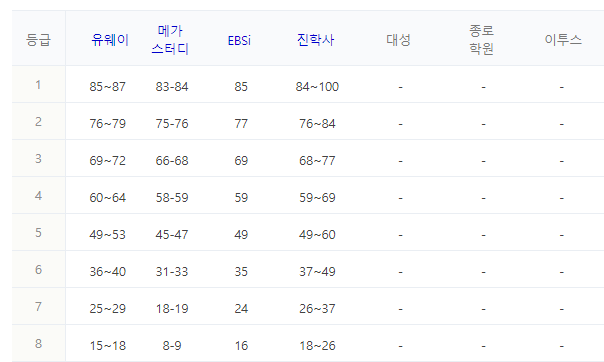The width and height of the screenshot is (604, 362).
Task: Click the 66-68 cell in grade 3 row
Action: point(172,161)
